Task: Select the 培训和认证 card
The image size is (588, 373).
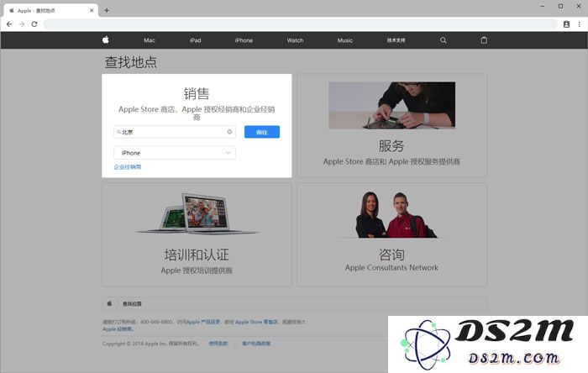Action: (197, 234)
